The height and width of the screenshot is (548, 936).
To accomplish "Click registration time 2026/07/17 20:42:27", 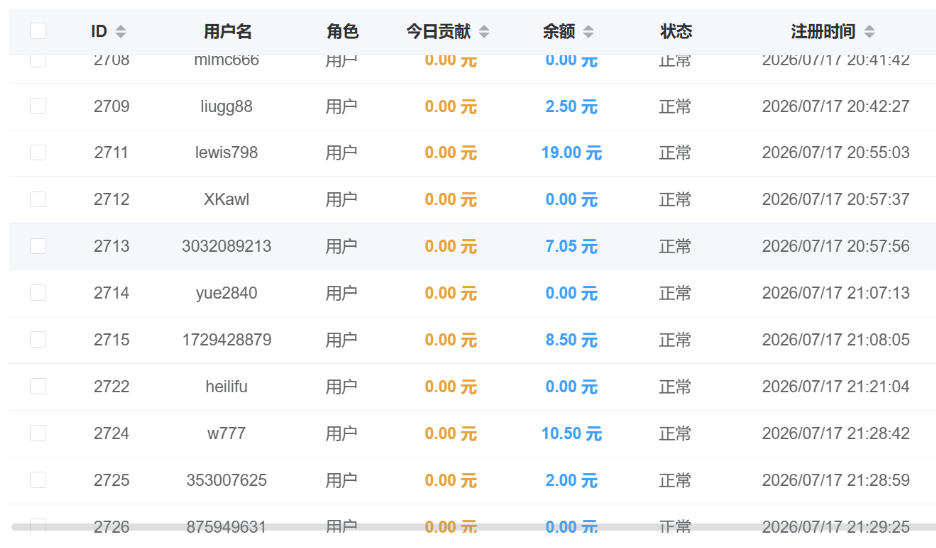I will tap(836, 106).
